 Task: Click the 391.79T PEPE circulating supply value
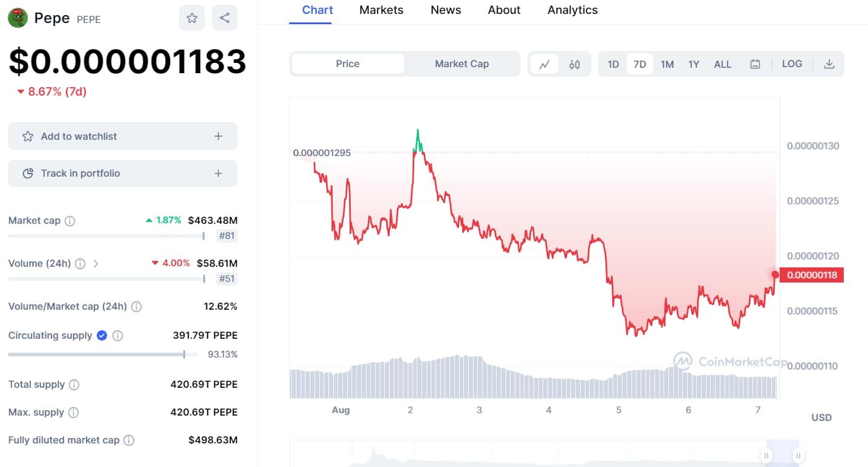tap(206, 335)
